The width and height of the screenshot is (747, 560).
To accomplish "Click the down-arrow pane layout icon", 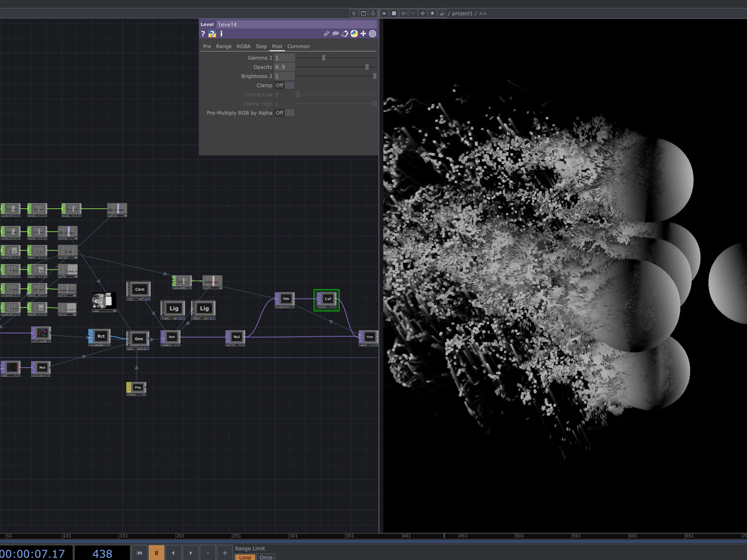I will (x=373, y=13).
